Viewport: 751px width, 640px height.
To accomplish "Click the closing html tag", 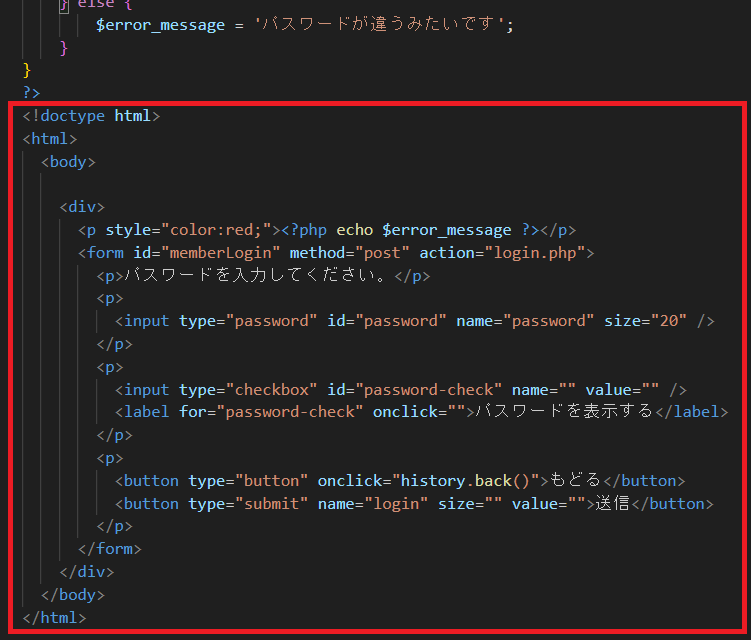I will pos(54,618).
